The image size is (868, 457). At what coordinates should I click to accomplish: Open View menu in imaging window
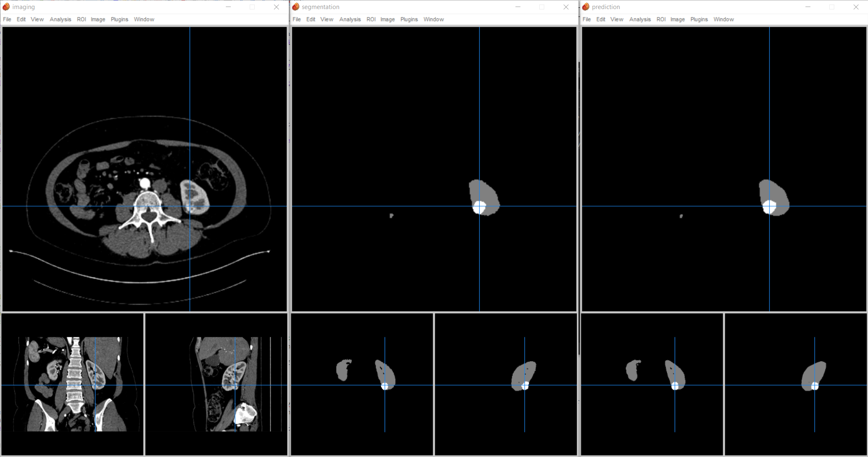click(x=37, y=19)
